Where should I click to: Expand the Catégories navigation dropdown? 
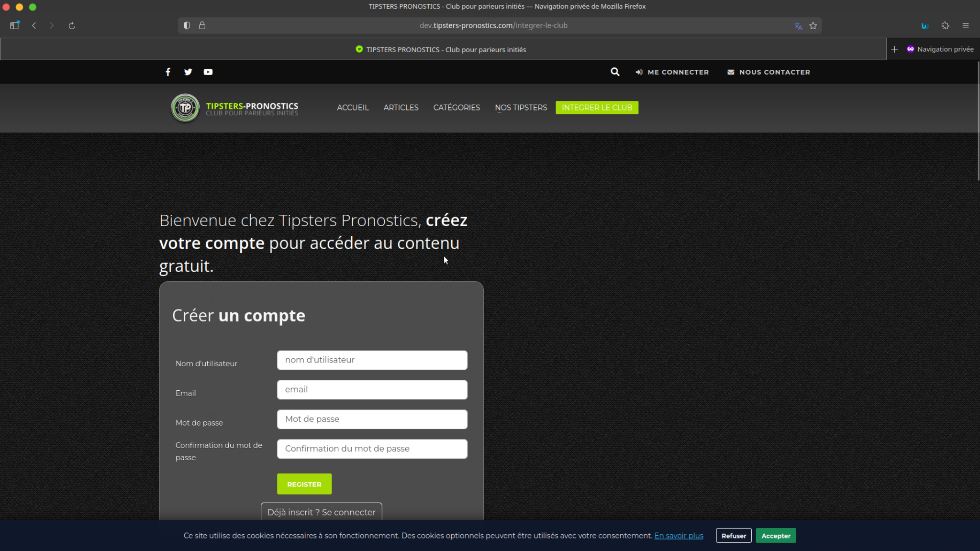[457, 108]
